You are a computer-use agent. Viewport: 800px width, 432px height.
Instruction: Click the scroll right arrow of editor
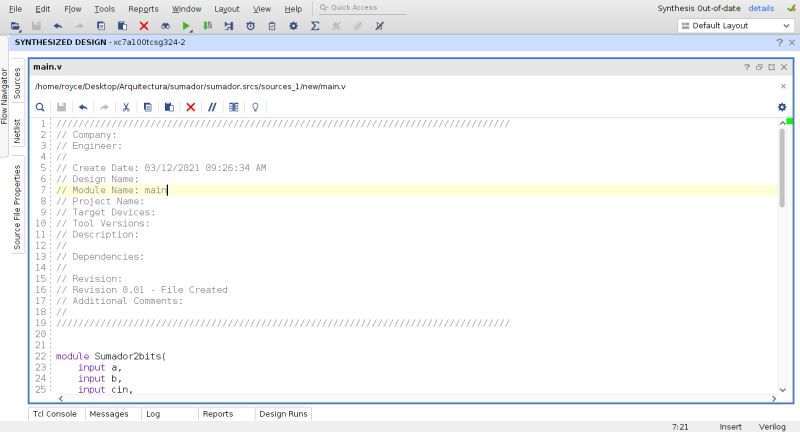[774, 399]
